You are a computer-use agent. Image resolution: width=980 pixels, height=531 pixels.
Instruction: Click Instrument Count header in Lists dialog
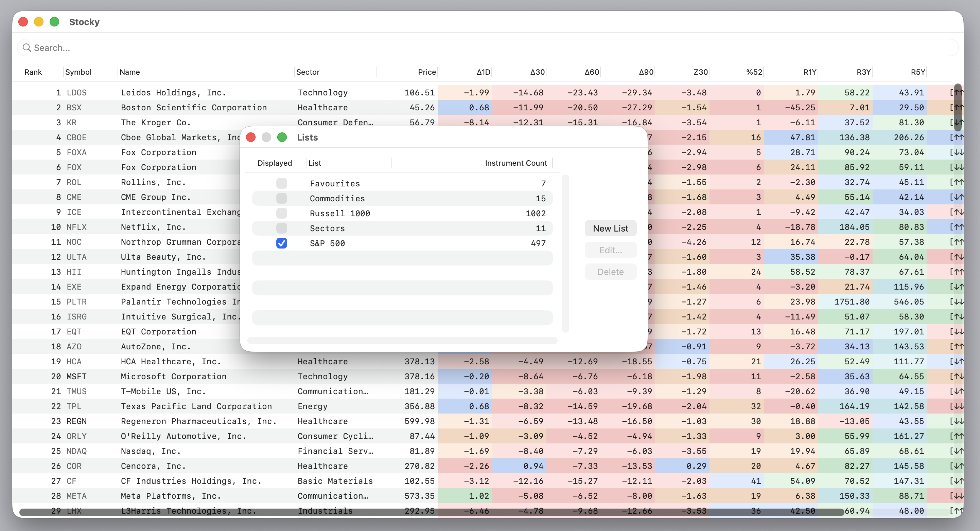click(516, 163)
